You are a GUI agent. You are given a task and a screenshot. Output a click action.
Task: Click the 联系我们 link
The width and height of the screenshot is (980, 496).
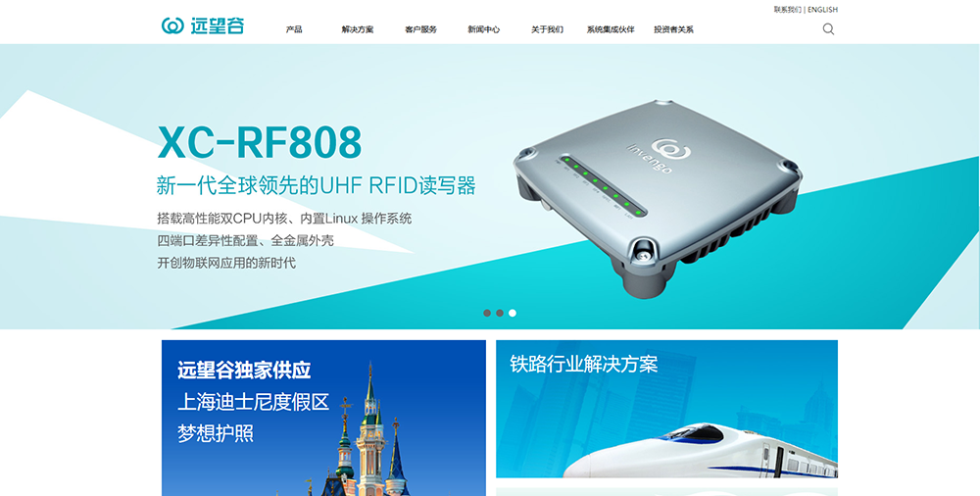coord(788,10)
